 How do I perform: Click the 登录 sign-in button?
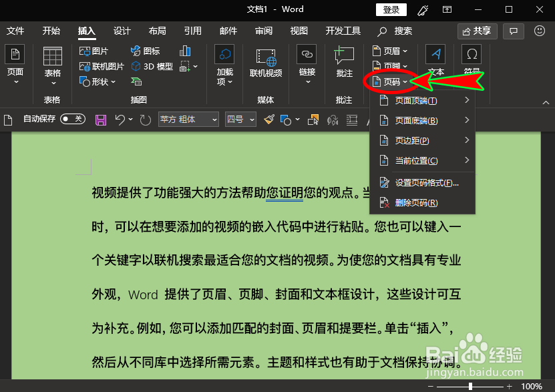tap(391, 9)
